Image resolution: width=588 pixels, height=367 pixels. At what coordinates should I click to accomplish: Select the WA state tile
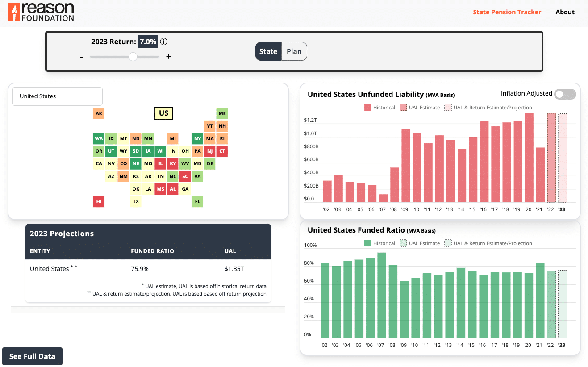(99, 138)
